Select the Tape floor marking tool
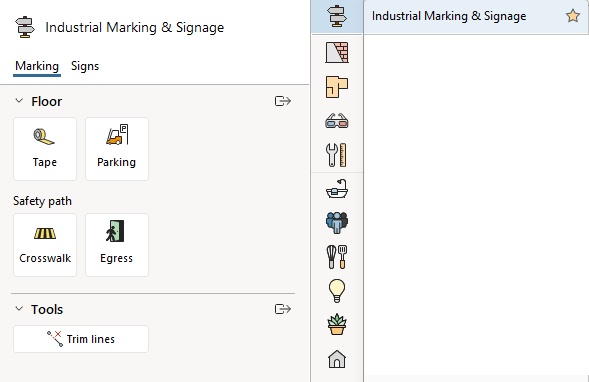This screenshot has width=589, height=382. coord(45,149)
